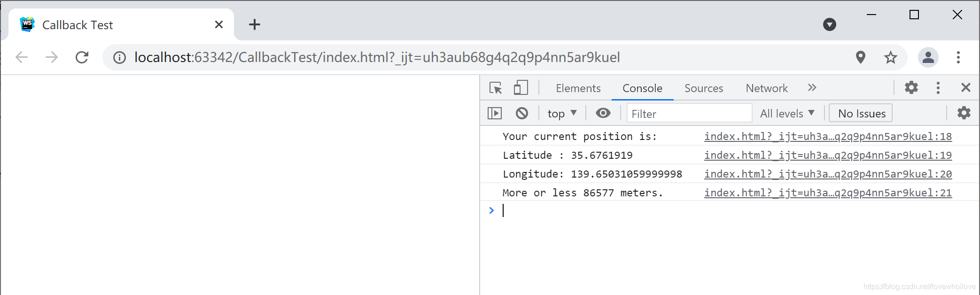
Task: Open source link for line 20
Action: (x=828, y=174)
